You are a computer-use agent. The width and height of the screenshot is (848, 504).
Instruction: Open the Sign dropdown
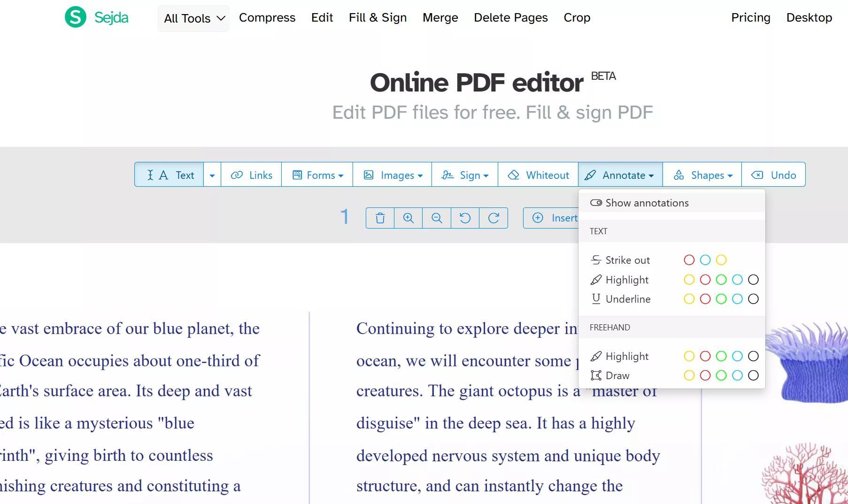(x=465, y=175)
